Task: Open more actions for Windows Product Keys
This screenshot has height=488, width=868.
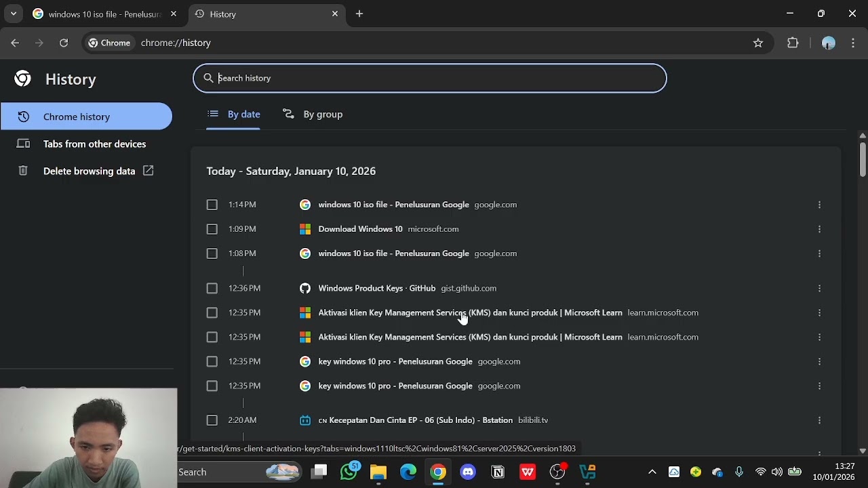Action: tap(819, 288)
